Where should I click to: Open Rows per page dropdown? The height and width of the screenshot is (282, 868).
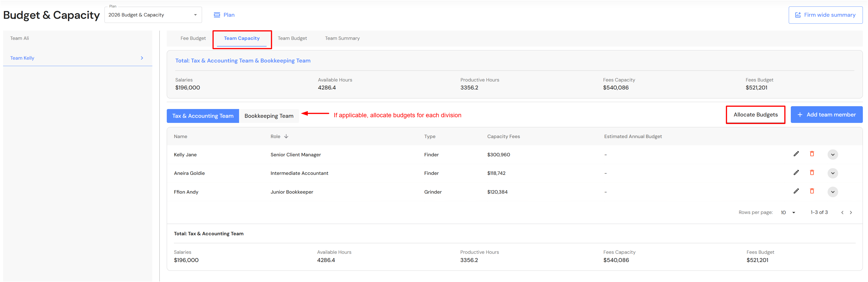point(788,212)
